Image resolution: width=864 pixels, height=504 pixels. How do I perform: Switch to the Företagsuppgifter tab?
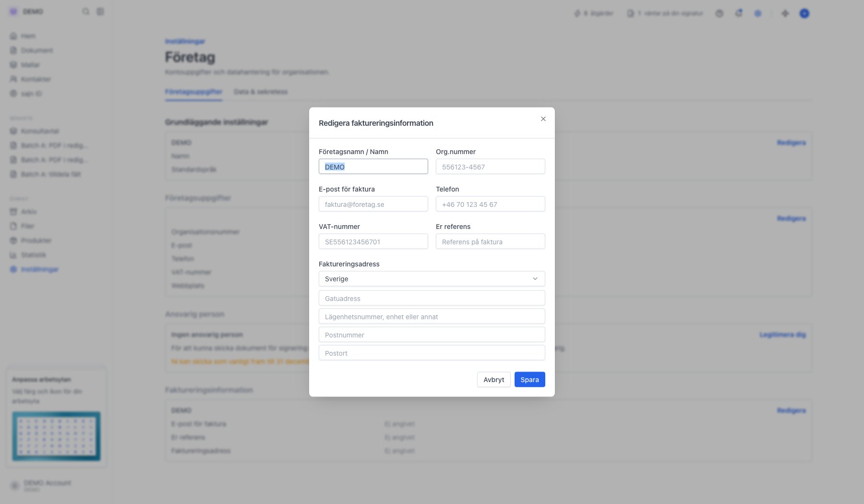[193, 92]
